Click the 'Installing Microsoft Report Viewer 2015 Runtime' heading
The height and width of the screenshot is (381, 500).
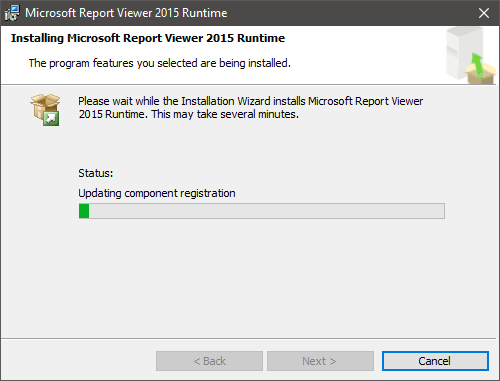pyautogui.click(x=148, y=38)
